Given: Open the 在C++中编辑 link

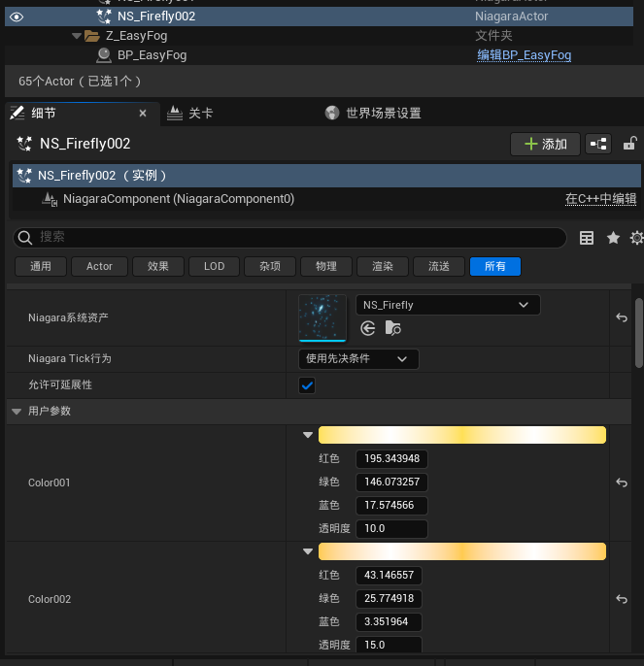Looking at the screenshot, I should click(x=600, y=199).
